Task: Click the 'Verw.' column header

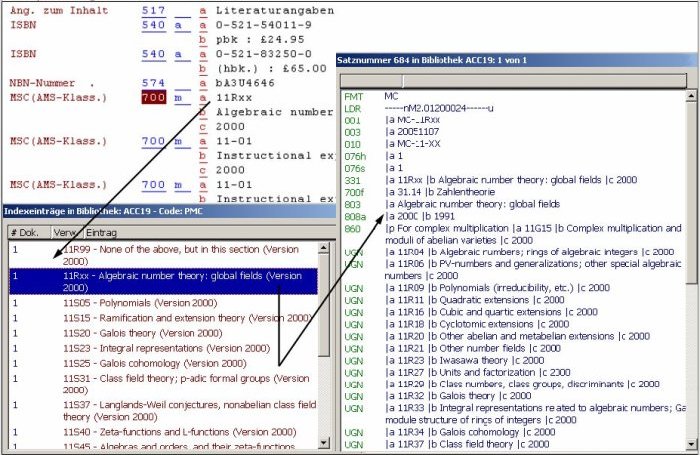Action: (x=66, y=233)
